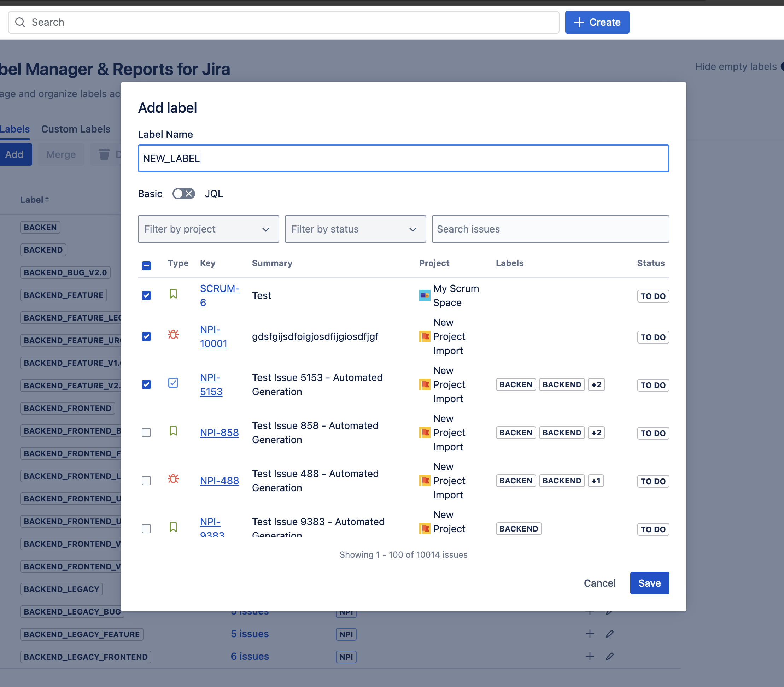
Task: Click the trash delete icon in toolbar
Action: 104,154
